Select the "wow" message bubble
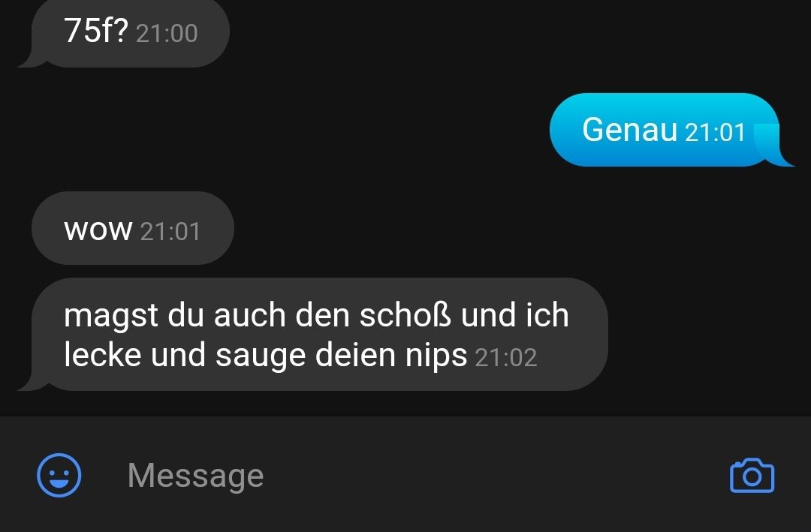Image resolution: width=811 pixels, height=532 pixels. tap(133, 228)
